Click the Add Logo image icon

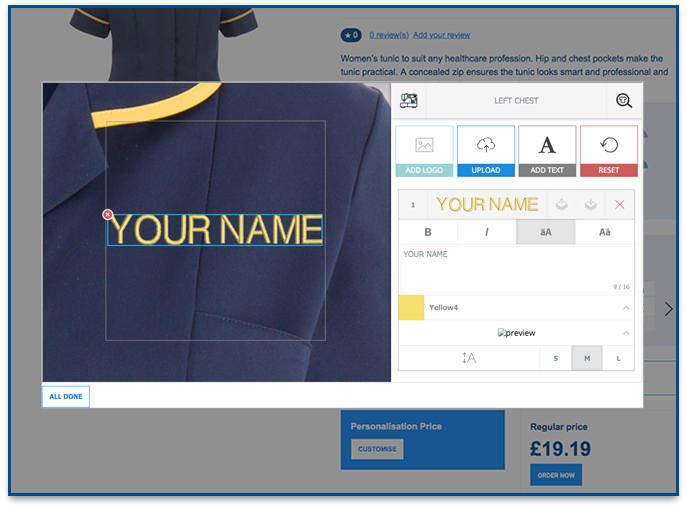[424, 145]
